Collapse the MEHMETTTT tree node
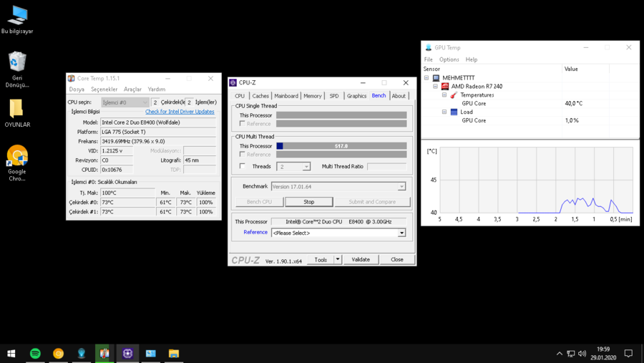644x363 pixels. click(426, 78)
